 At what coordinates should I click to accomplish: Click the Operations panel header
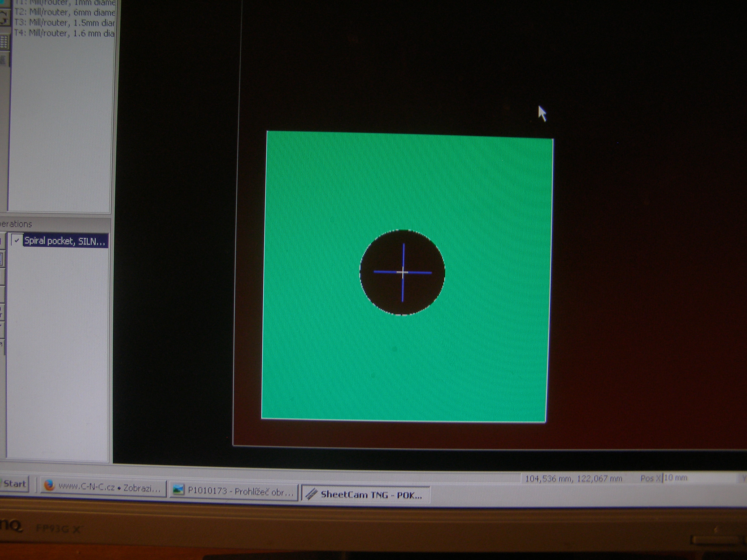point(16,224)
